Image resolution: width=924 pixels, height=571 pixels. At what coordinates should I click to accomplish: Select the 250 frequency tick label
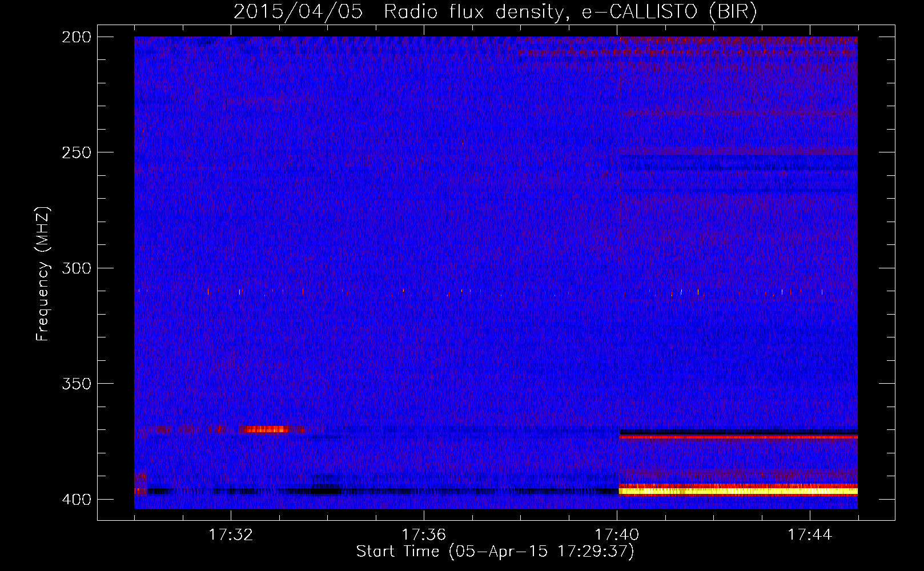(76, 152)
